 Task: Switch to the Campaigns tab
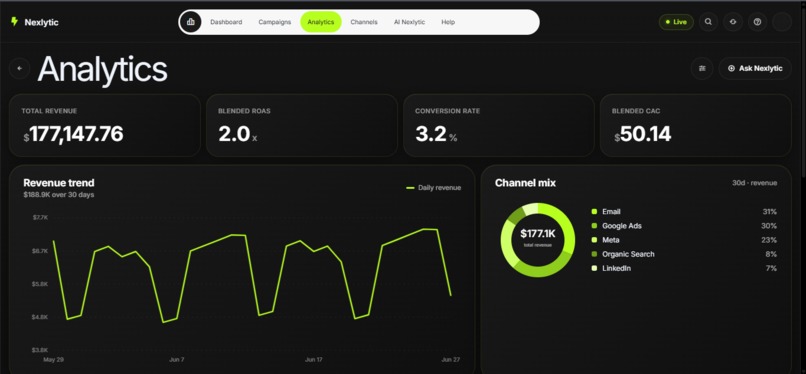click(274, 22)
